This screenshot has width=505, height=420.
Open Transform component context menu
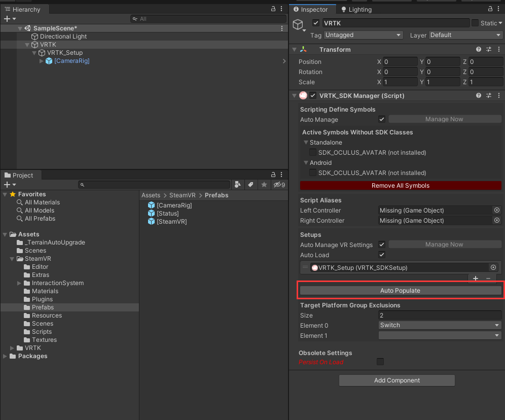(499, 49)
